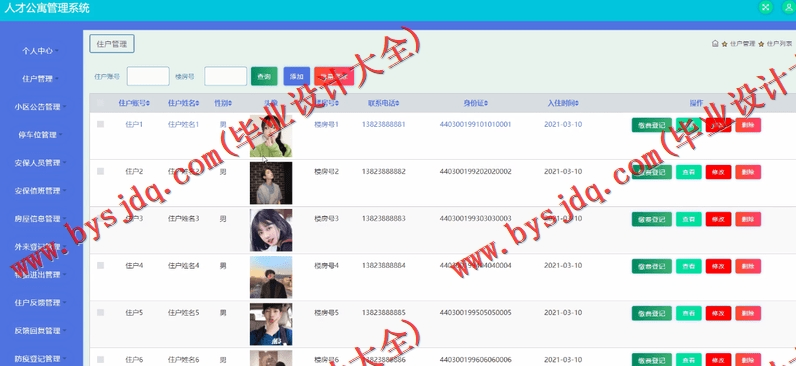Sort by 住户姓名 column sort arrows
This screenshot has width=796, height=366.
[197, 104]
